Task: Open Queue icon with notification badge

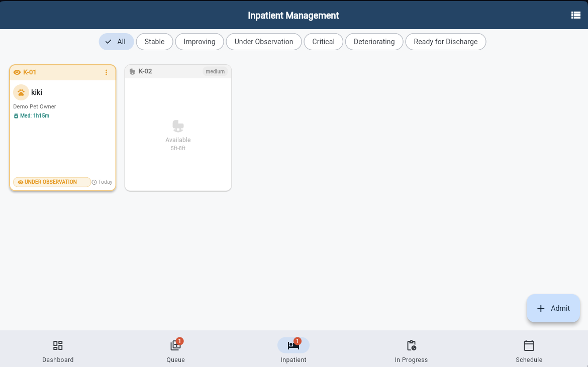Action: tap(175, 346)
